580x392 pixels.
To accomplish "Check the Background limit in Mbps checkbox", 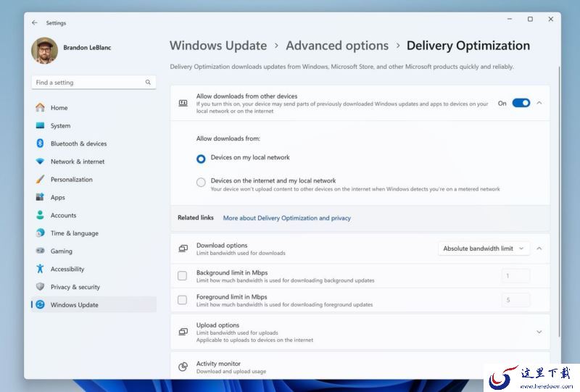I will 183,276.
